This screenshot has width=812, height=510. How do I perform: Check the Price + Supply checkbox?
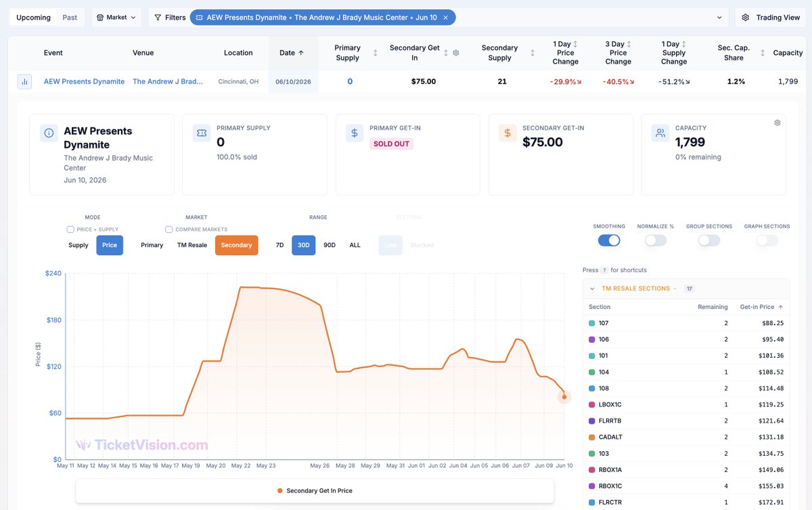70,230
